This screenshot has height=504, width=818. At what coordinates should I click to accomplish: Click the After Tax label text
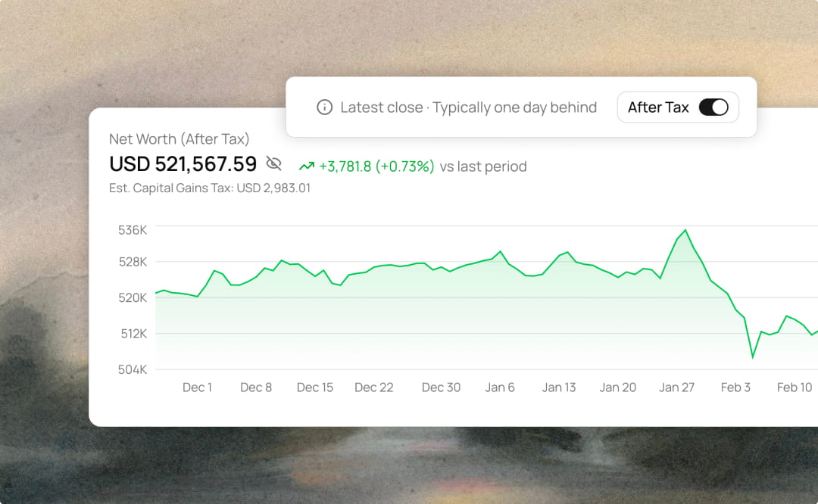tap(658, 107)
